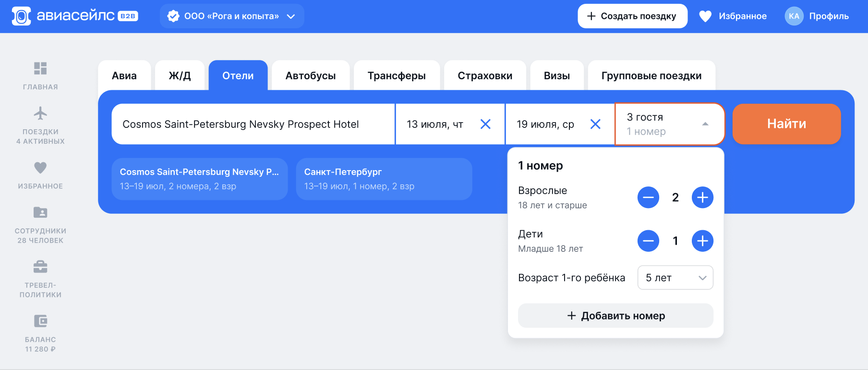Increase the number of adults
868x370 pixels.
tap(702, 197)
